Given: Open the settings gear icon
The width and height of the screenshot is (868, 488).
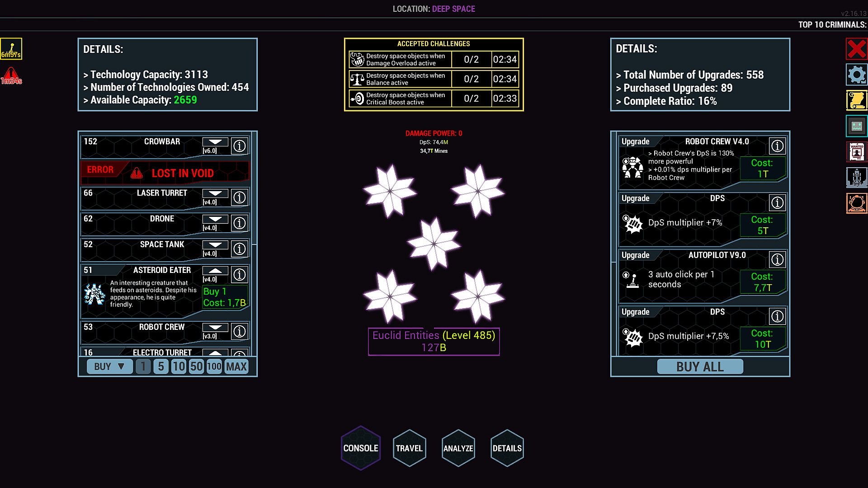Looking at the screenshot, I should pyautogui.click(x=856, y=75).
